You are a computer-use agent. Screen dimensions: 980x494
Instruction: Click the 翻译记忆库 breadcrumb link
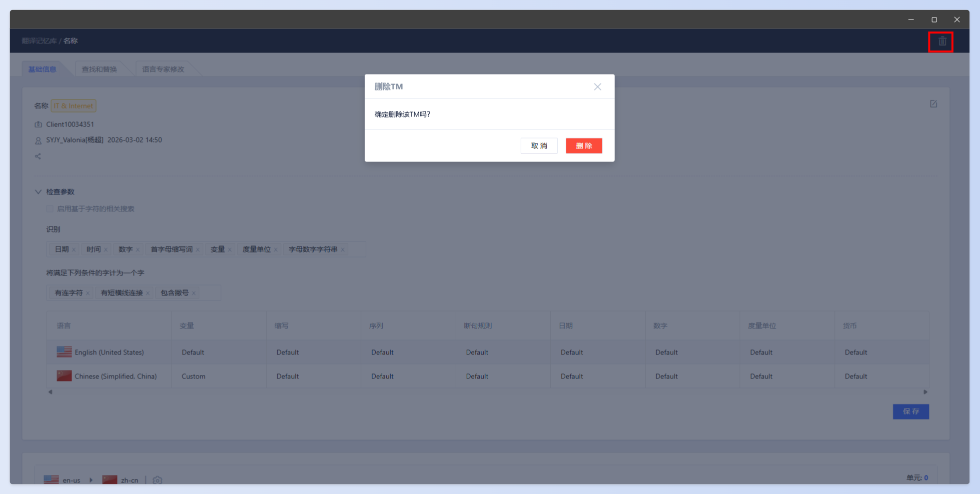pyautogui.click(x=39, y=41)
